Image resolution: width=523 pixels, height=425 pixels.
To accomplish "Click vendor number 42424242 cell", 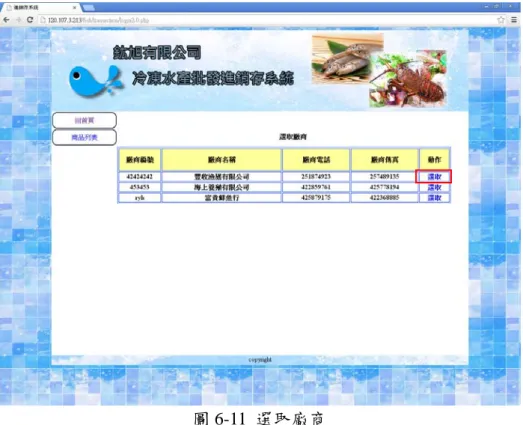I will click(140, 176).
